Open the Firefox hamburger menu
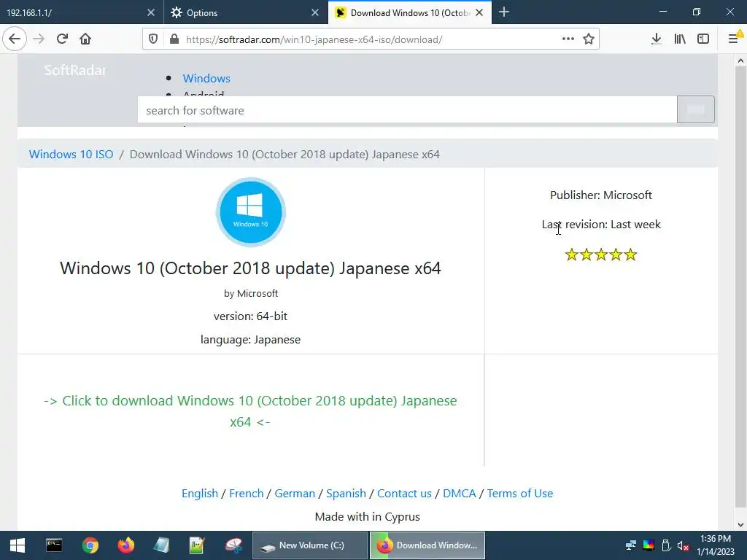The width and height of the screenshot is (747, 560). 734,39
